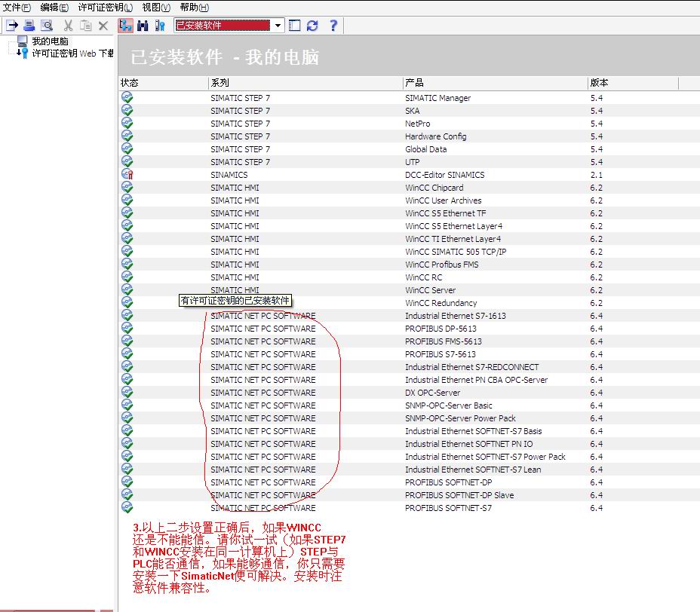Select 许可证密钥 Web download tree node
Image resolution: width=700 pixels, height=612 pixels.
[72, 54]
